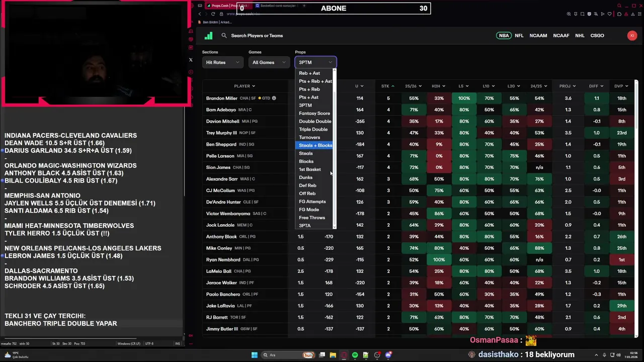Switch to the NHL league tab
Screen dimensions: 644x362
[580, 36]
